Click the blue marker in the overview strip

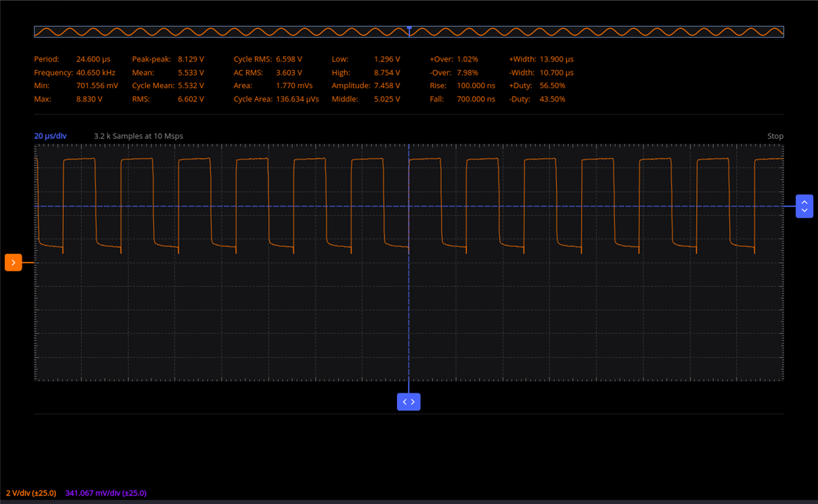coord(409,29)
